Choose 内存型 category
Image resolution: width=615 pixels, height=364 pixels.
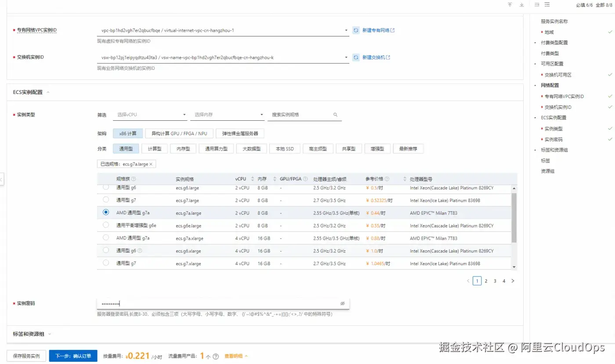point(183,149)
